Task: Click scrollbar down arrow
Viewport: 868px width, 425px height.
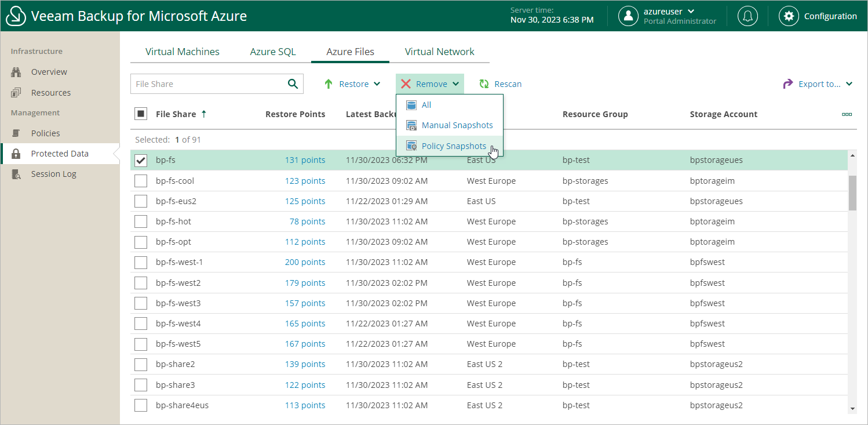Action: (852, 408)
